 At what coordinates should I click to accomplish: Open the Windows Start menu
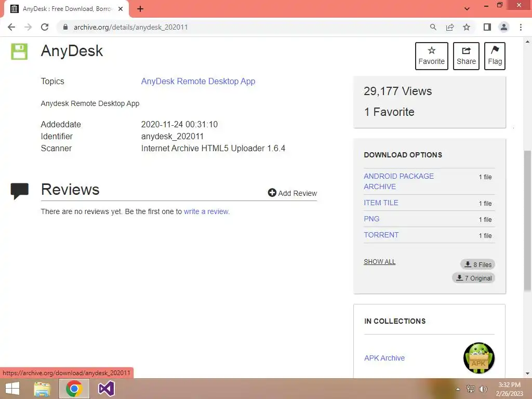click(x=12, y=389)
